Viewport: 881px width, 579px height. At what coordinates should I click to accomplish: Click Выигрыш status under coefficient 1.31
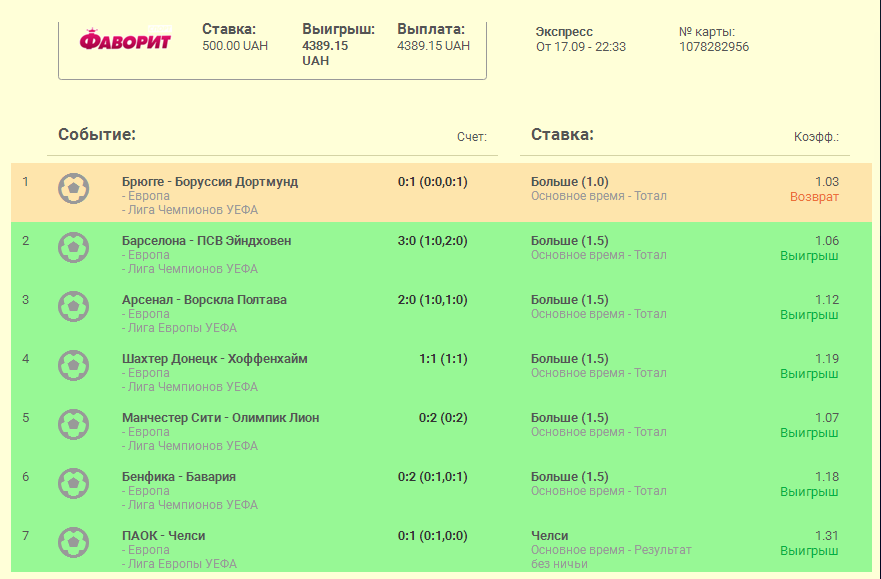[x=809, y=551]
